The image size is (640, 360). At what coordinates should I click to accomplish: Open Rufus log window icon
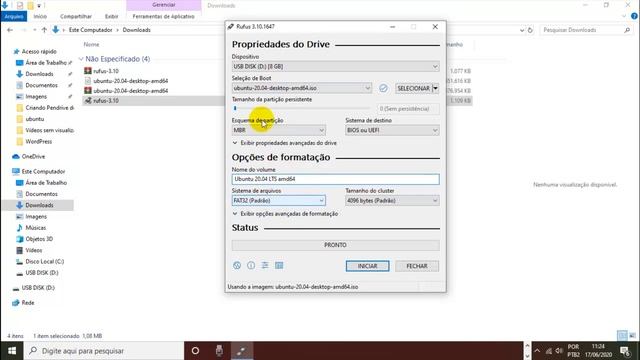279,266
